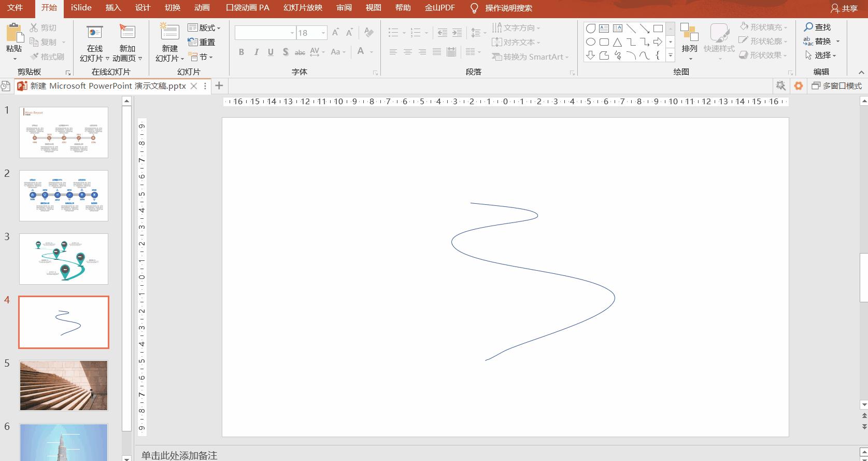Toggle Multi-window mode (多窗口模式)
This screenshot has width=868, height=461.
pos(837,86)
